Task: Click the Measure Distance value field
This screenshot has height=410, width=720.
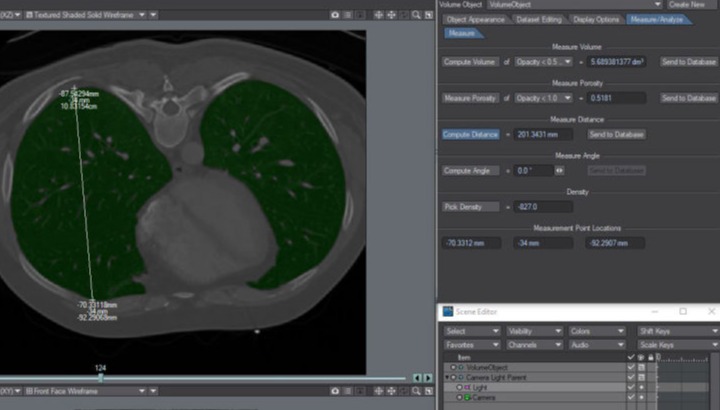Action: [x=544, y=134]
